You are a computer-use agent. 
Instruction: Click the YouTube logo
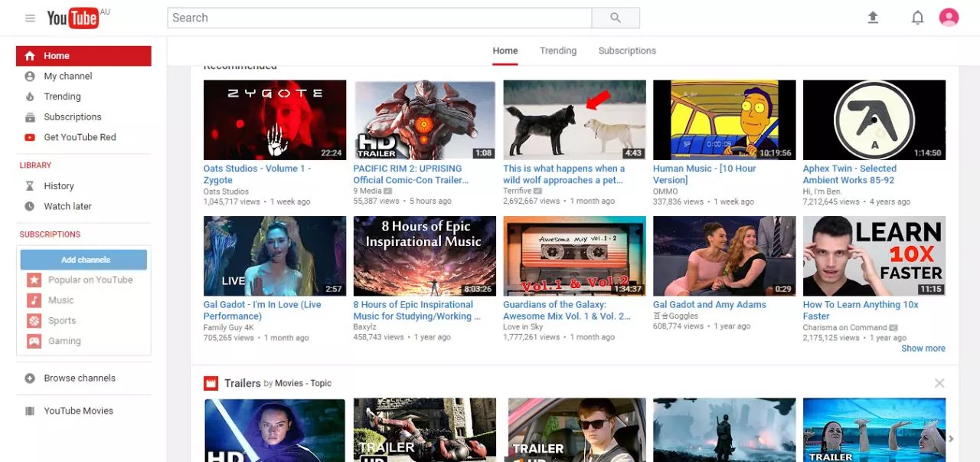coord(73,18)
